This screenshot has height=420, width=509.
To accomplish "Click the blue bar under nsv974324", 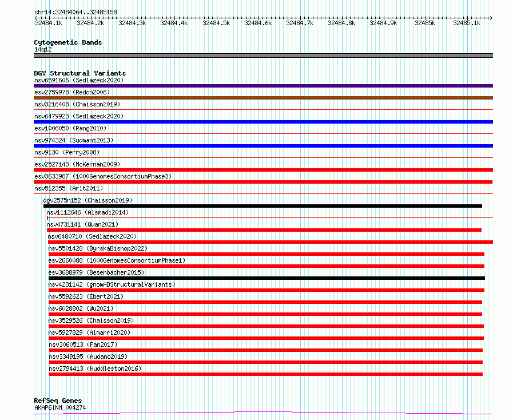I will coord(263,146).
